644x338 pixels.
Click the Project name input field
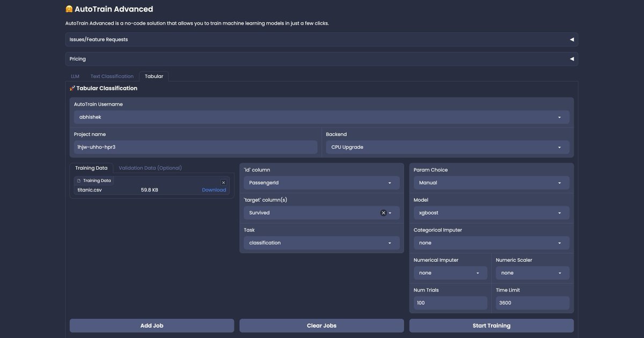pyautogui.click(x=195, y=147)
